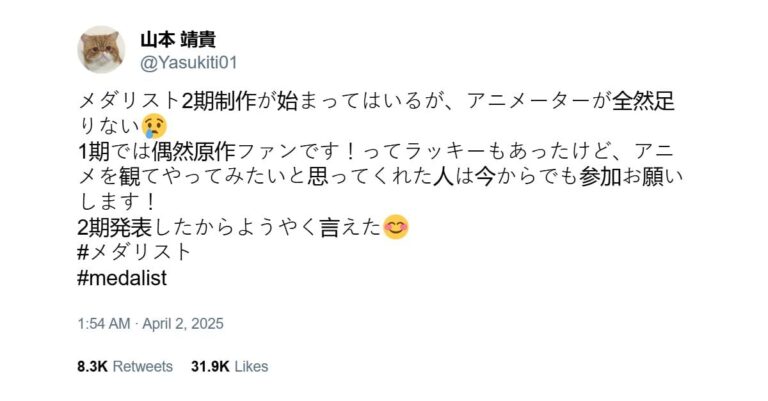
Task: Select the first line mentioning メダリスト2期制作
Action: click(376, 101)
